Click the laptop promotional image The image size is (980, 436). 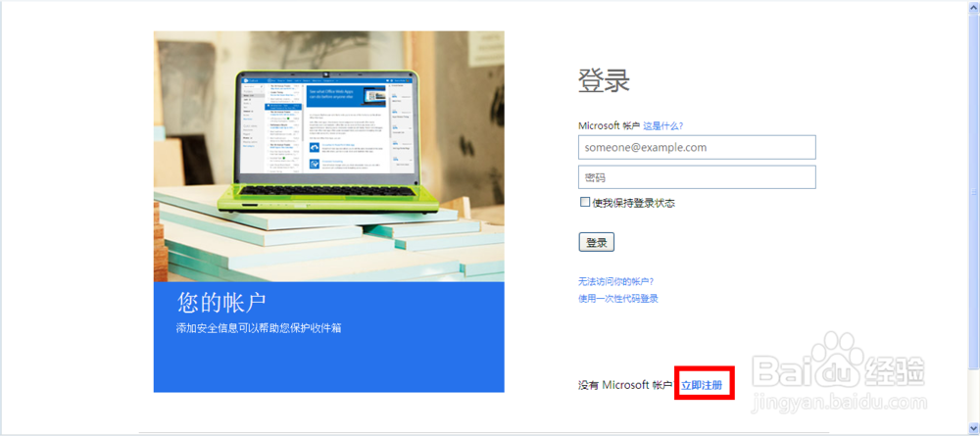pyautogui.click(x=328, y=156)
